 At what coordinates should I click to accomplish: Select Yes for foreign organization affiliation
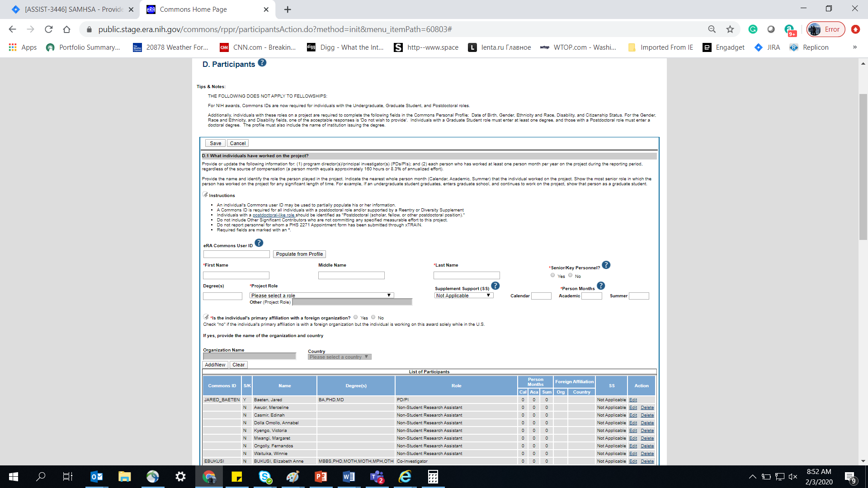click(356, 317)
